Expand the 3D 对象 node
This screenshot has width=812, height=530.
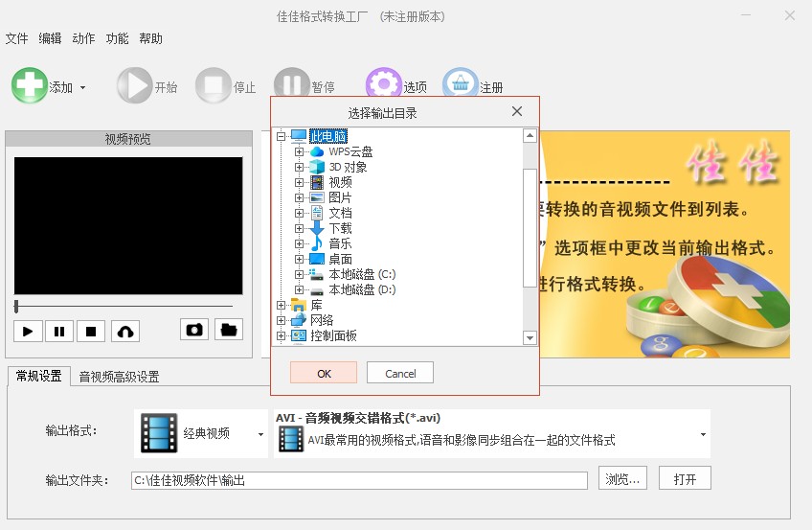tap(299, 167)
